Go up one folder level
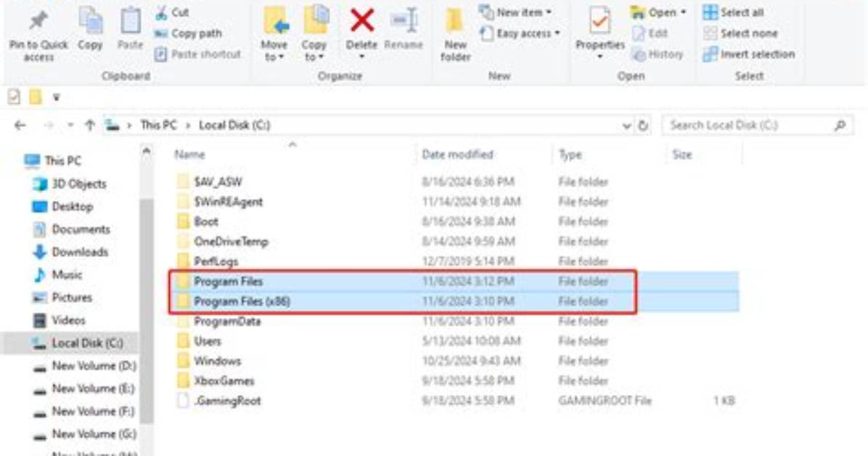The width and height of the screenshot is (868, 456). [x=90, y=126]
